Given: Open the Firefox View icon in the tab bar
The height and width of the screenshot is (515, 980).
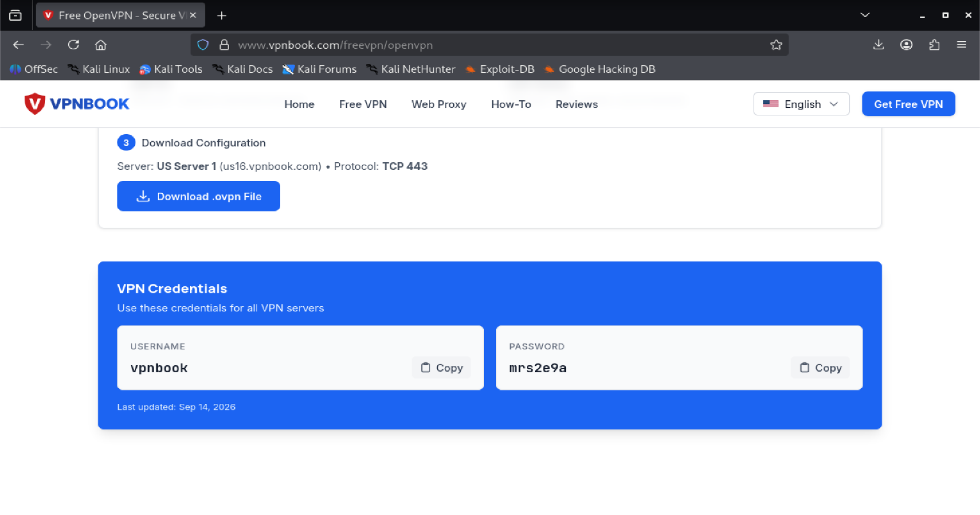Looking at the screenshot, I should 15,15.
